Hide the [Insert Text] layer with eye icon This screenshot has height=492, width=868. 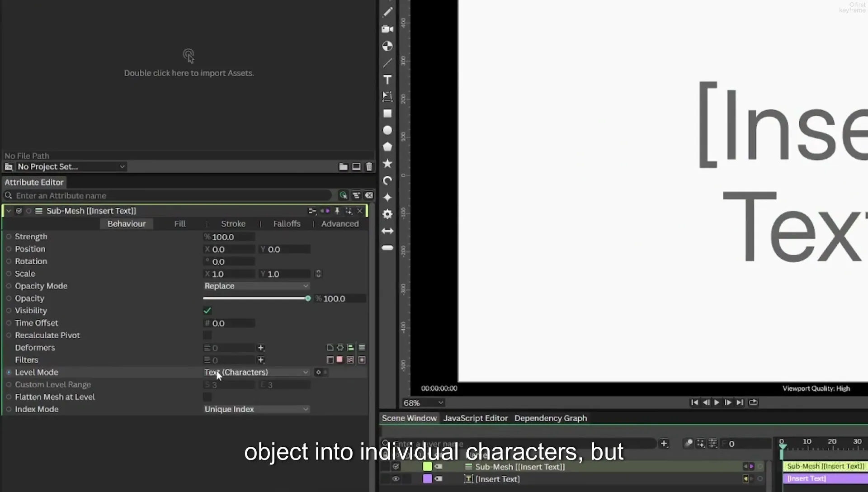pyautogui.click(x=396, y=479)
